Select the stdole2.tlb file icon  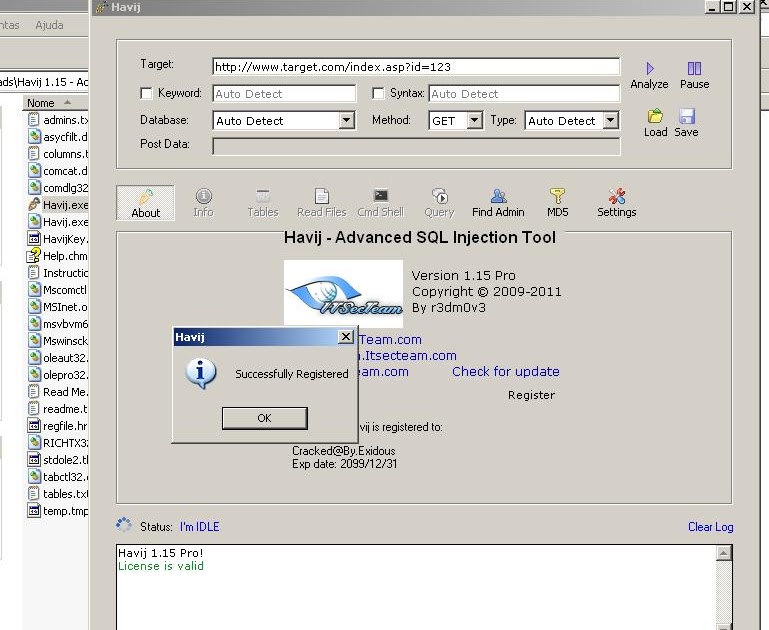pos(33,459)
